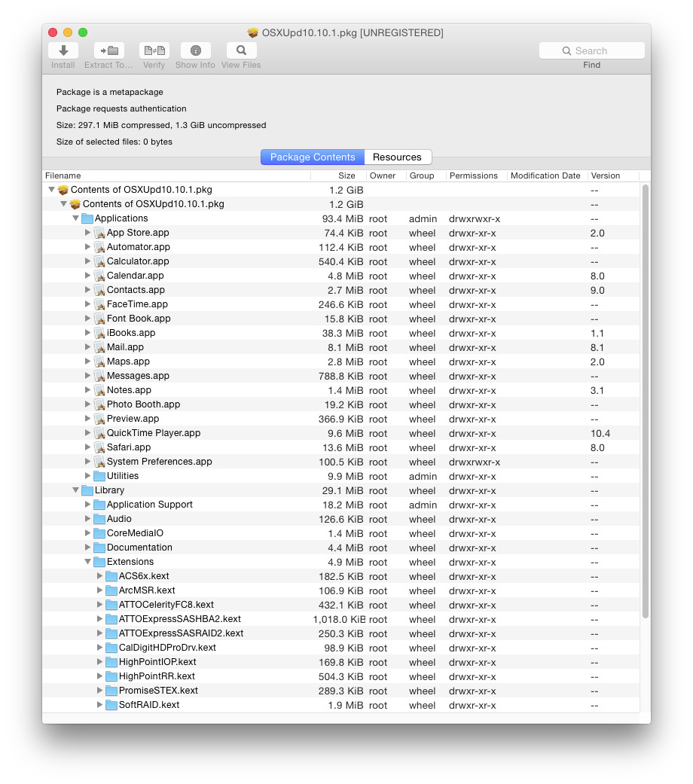Click the Utilities folder icon

pyautogui.click(x=99, y=476)
